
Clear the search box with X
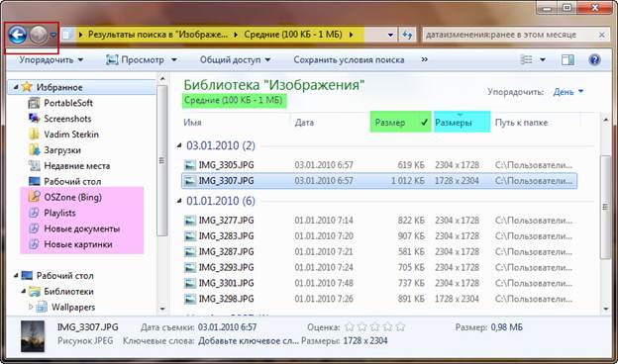pos(602,35)
